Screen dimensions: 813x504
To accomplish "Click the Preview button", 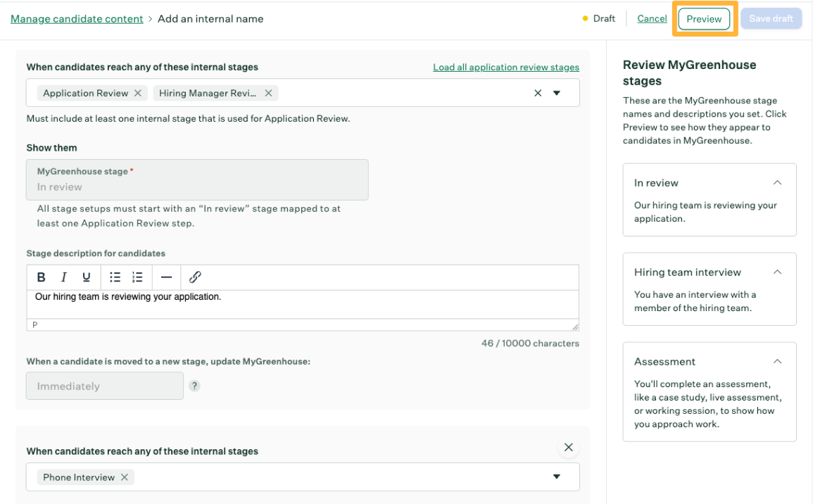I will [704, 19].
